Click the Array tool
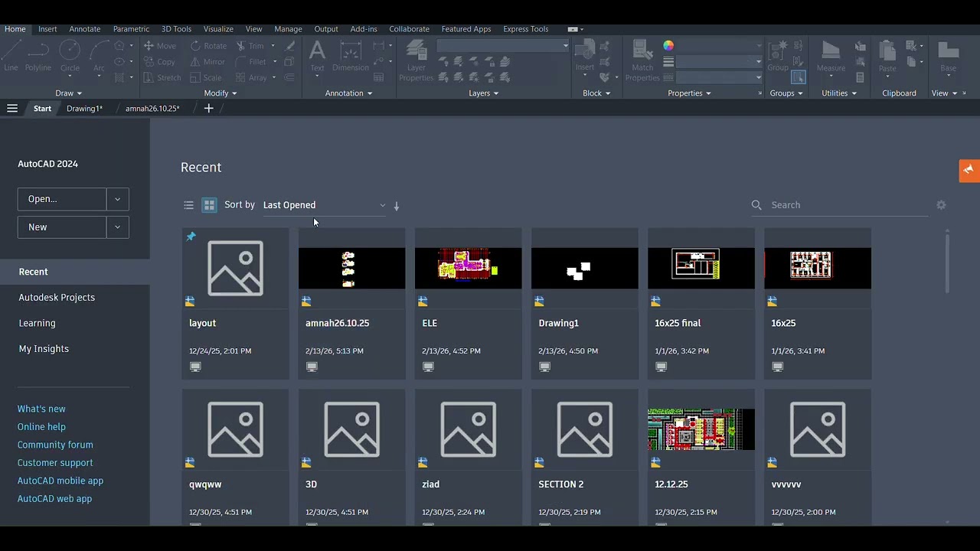The width and height of the screenshot is (980, 551). (251, 77)
